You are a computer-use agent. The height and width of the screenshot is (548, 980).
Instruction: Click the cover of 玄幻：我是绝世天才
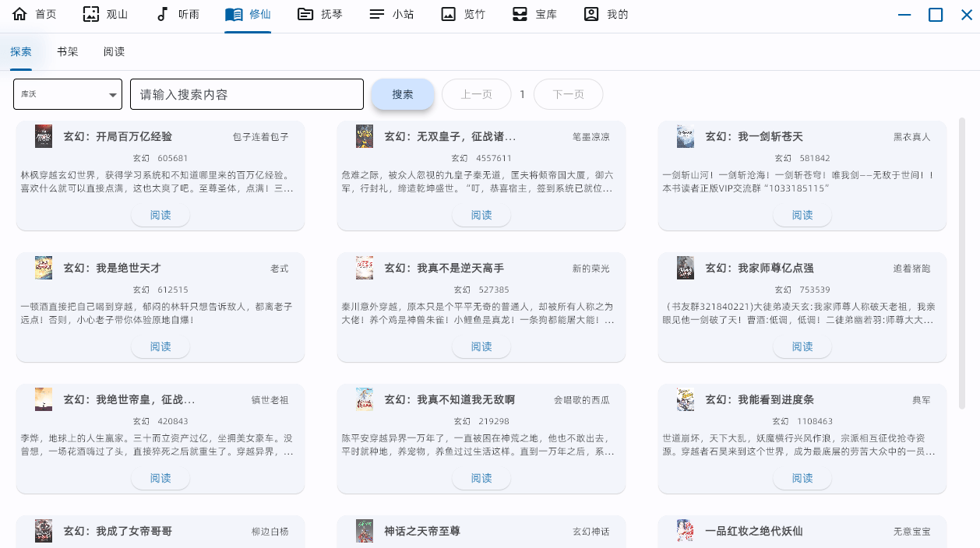43,268
